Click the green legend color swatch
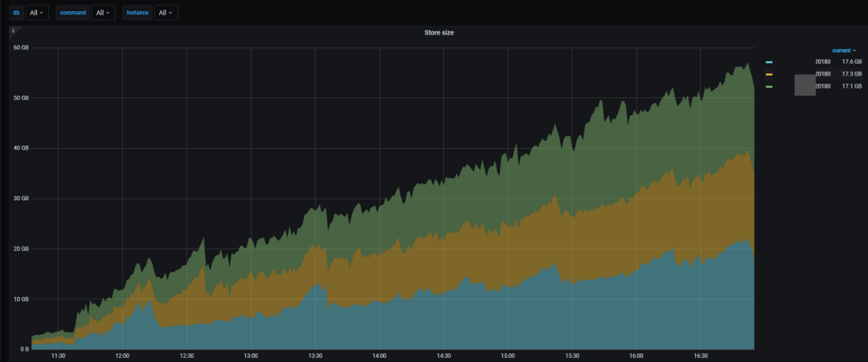Image resolution: width=868 pixels, height=362 pixels. [x=769, y=87]
